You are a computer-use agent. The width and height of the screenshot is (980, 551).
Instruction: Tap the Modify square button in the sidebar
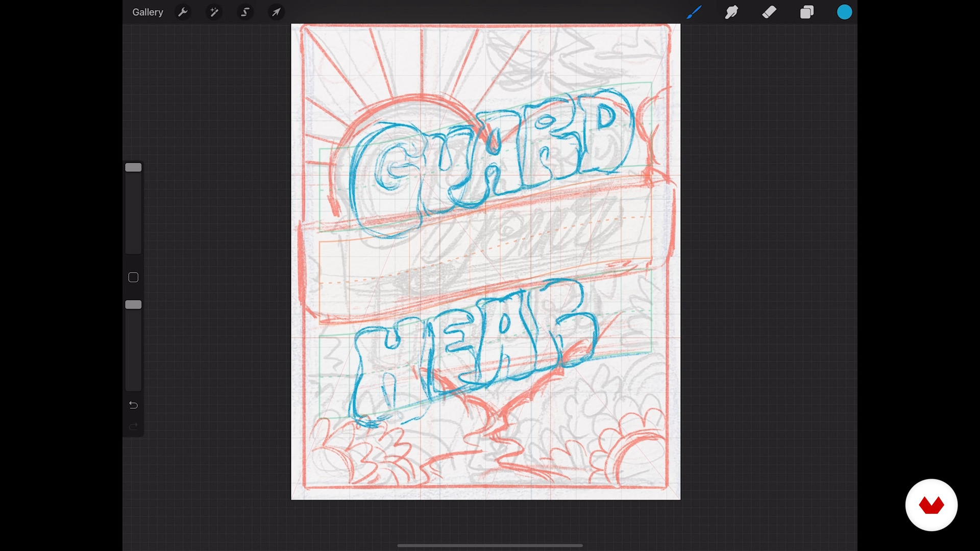click(x=133, y=278)
